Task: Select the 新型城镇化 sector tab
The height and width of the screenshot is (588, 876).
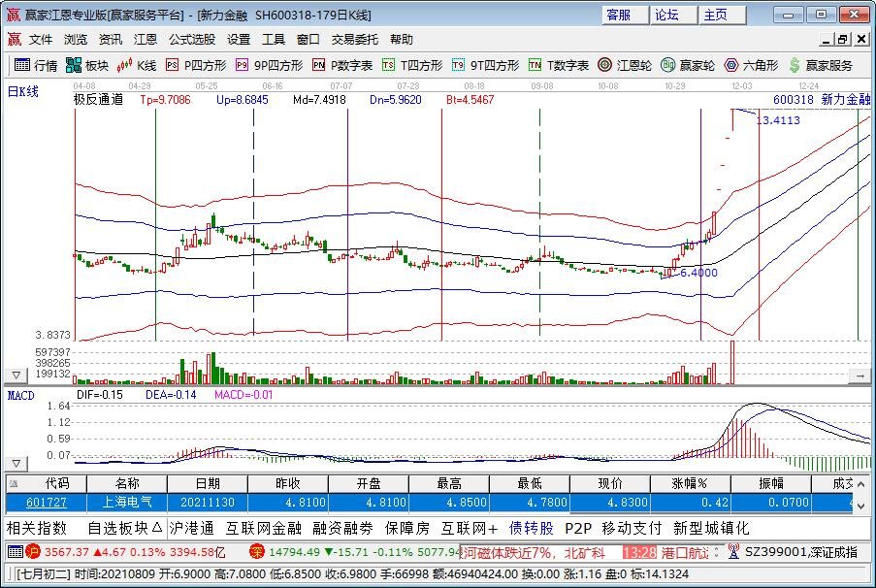Action: [x=711, y=528]
